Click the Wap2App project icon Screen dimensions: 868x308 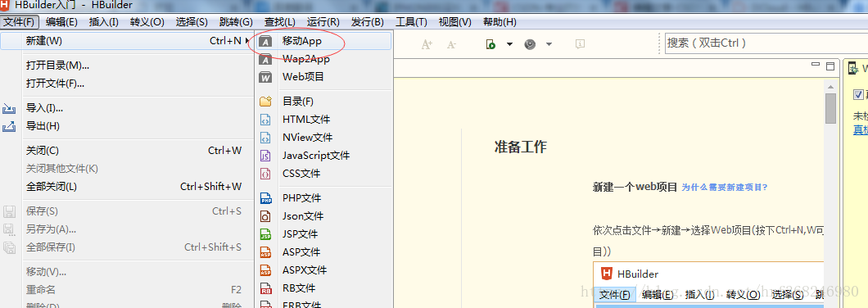pos(266,59)
